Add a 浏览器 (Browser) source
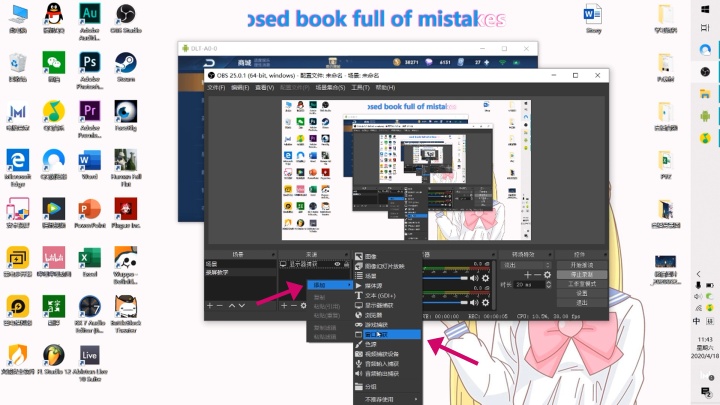This screenshot has width=720, height=405. (x=387, y=315)
